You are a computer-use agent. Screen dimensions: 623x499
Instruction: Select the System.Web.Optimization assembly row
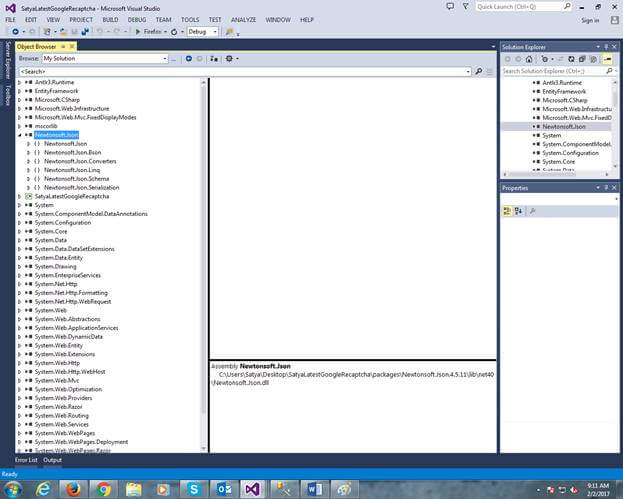68,389
